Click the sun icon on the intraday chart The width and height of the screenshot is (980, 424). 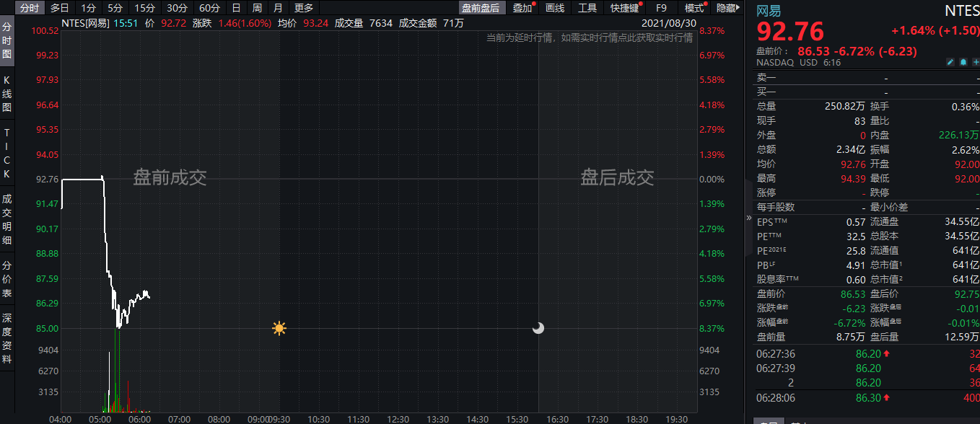pos(279,328)
